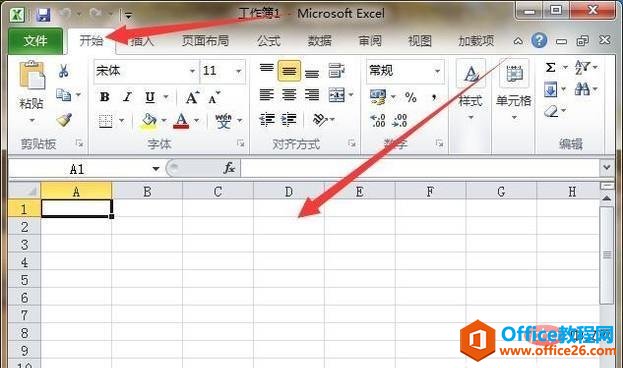Toggle Italic formatting
623x368 pixels.
[127, 97]
